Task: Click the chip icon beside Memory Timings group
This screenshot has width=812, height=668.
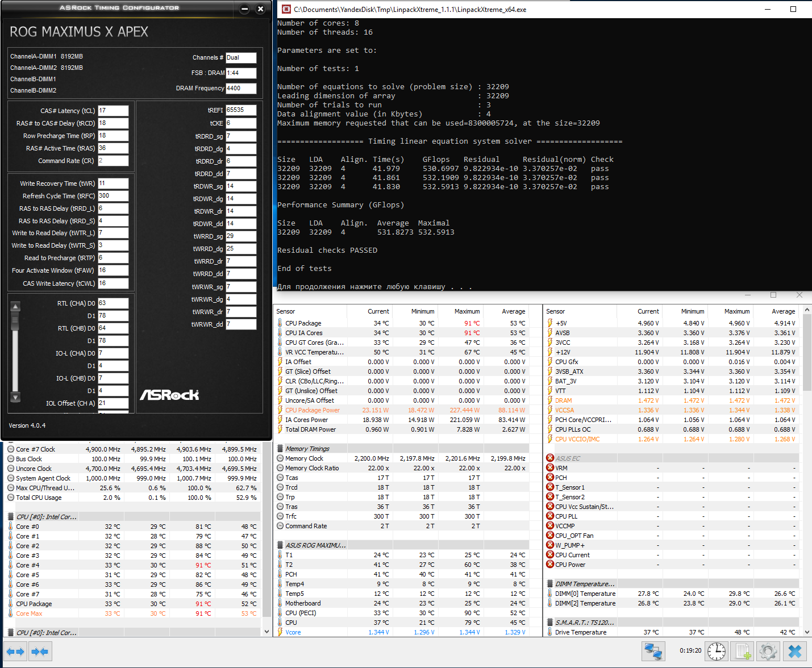Action: pos(280,449)
